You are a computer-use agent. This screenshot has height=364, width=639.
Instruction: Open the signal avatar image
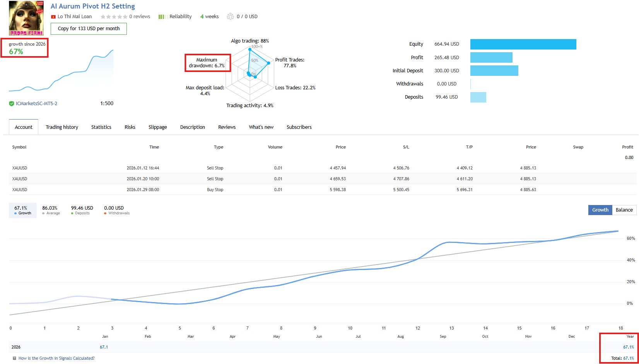[26, 18]
